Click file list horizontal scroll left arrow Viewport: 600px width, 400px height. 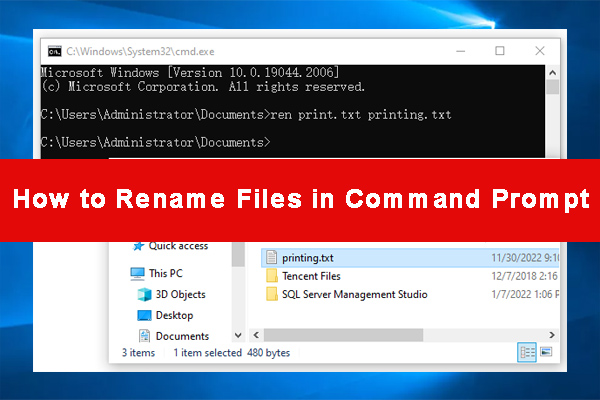click(x=256, y=335)
